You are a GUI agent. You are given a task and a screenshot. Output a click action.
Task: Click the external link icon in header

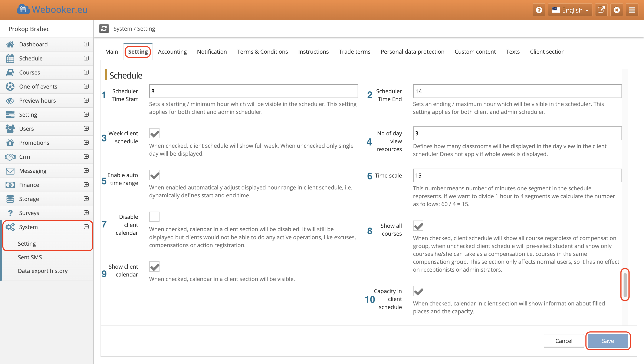pos(601,10)
